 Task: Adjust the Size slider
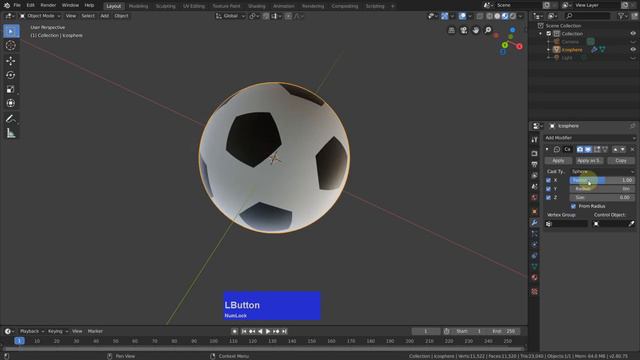(x=602, y=198)
